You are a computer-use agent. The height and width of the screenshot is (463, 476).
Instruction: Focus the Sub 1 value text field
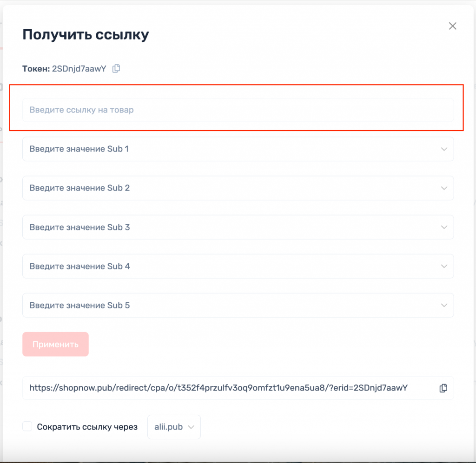click(223, 149)
